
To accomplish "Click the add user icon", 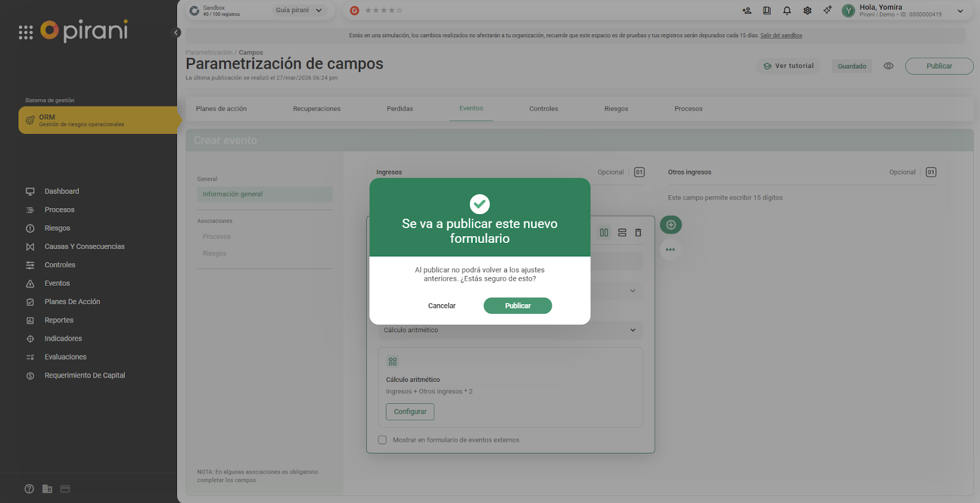I will coord(747,10).
